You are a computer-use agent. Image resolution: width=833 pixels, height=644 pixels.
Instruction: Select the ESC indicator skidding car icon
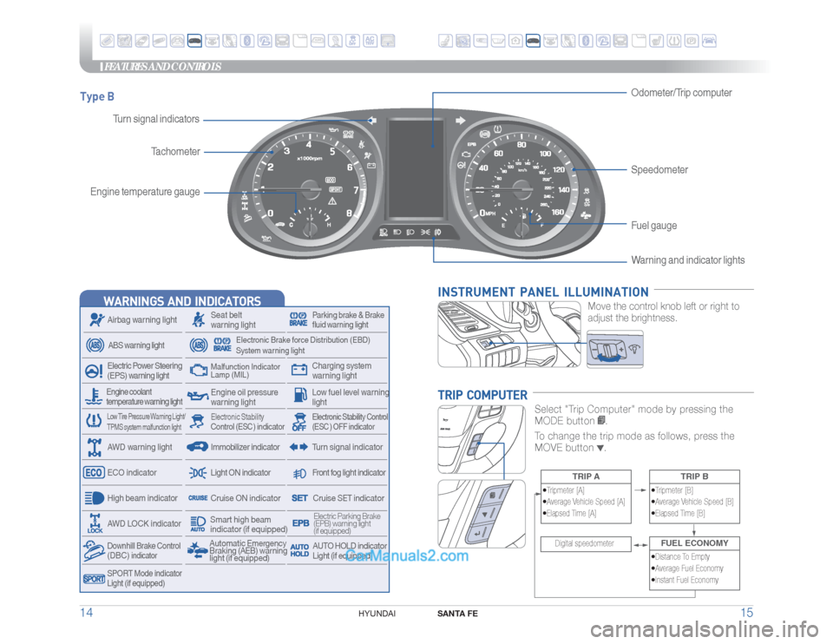(198, 422)
